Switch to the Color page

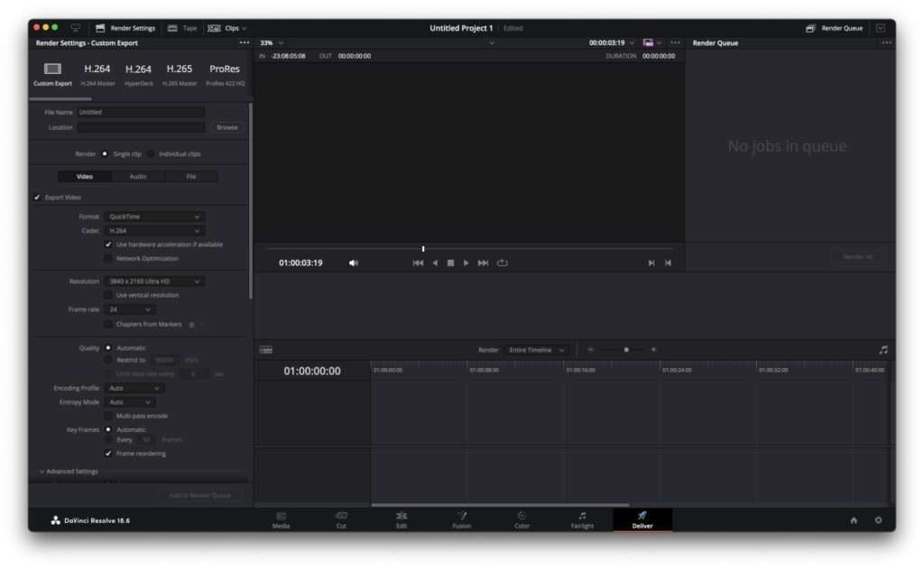click(522, 519)
